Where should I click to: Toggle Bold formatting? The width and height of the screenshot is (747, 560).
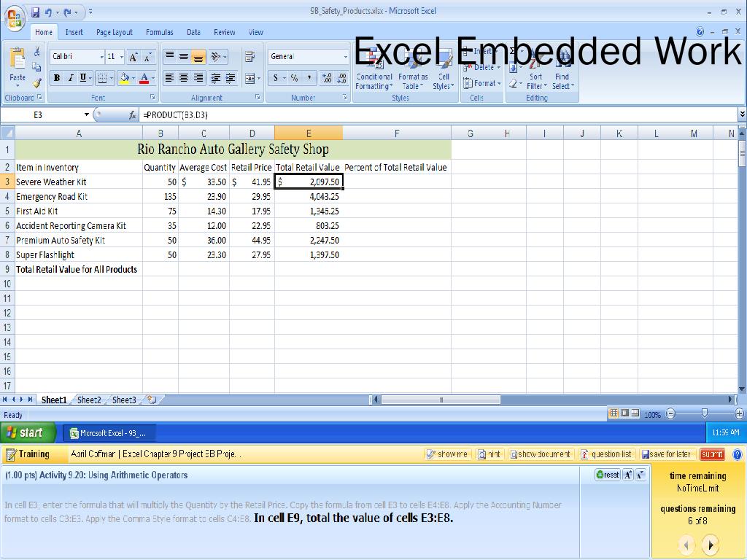tap(57, 77)
